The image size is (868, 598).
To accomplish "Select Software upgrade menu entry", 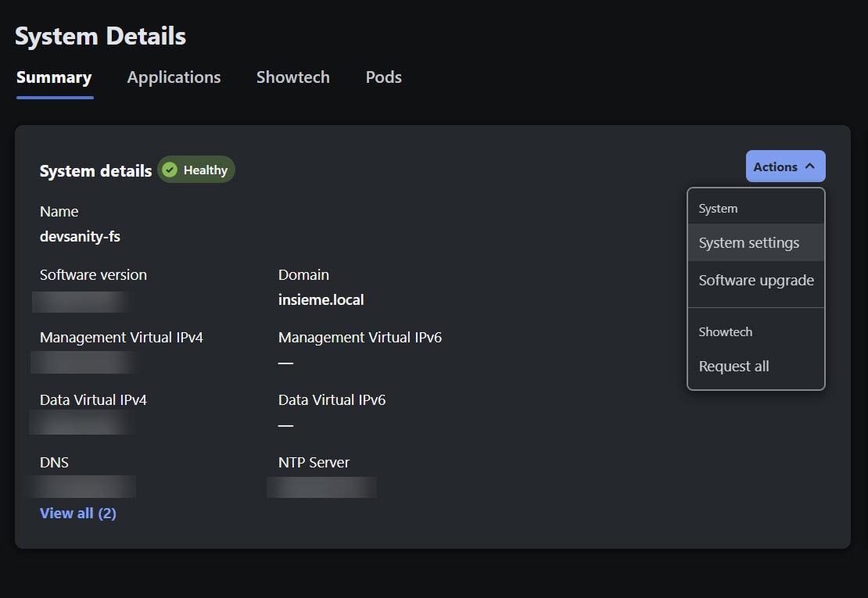I will click(x=755, y=281).
